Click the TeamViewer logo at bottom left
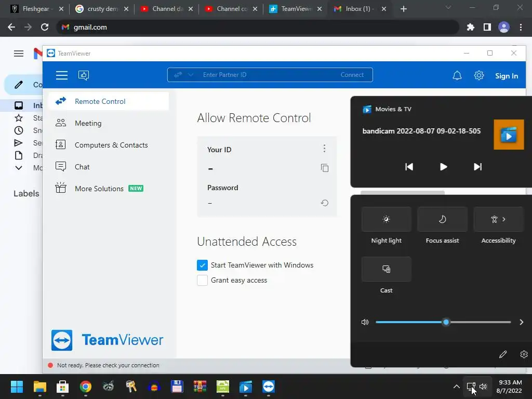This screenshot has height=399, width=532. [x=107, y=340]
